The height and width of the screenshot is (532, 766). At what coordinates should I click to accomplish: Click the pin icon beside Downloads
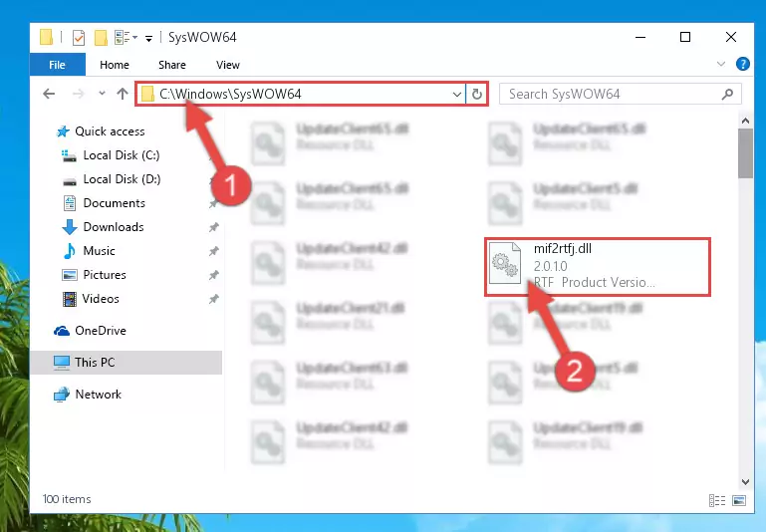coord(213,227)
